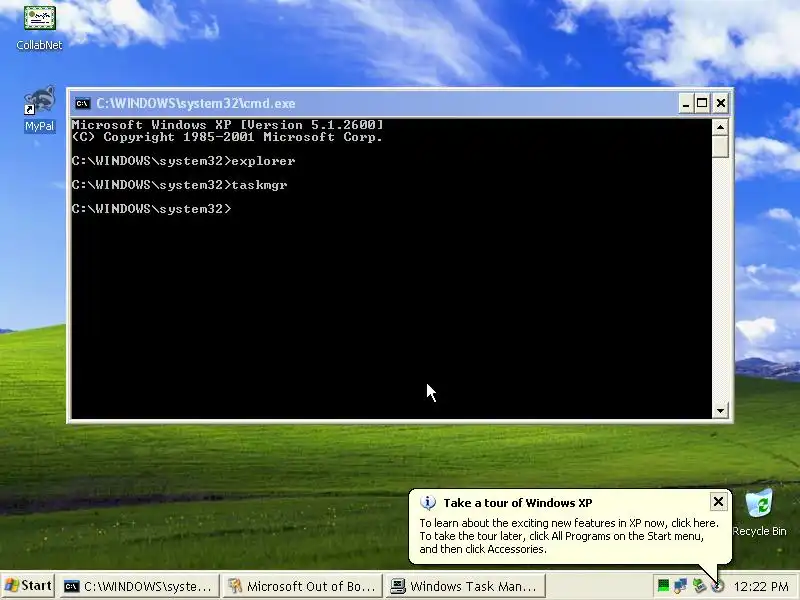Viewport: 800px width, 600px height.
Task: Select the Recycle Bin desktop icon
Action: point(759,512)
